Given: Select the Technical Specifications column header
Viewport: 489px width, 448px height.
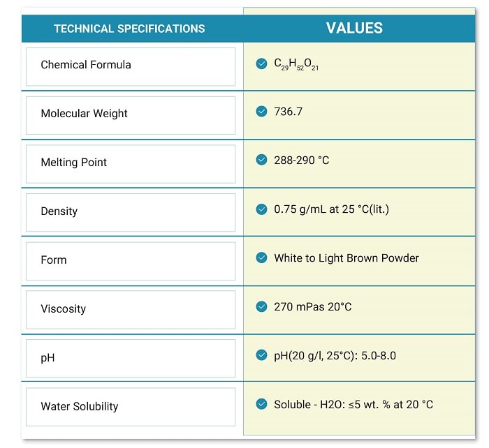Looking at the screenshot, I should [x=130, y=29].
